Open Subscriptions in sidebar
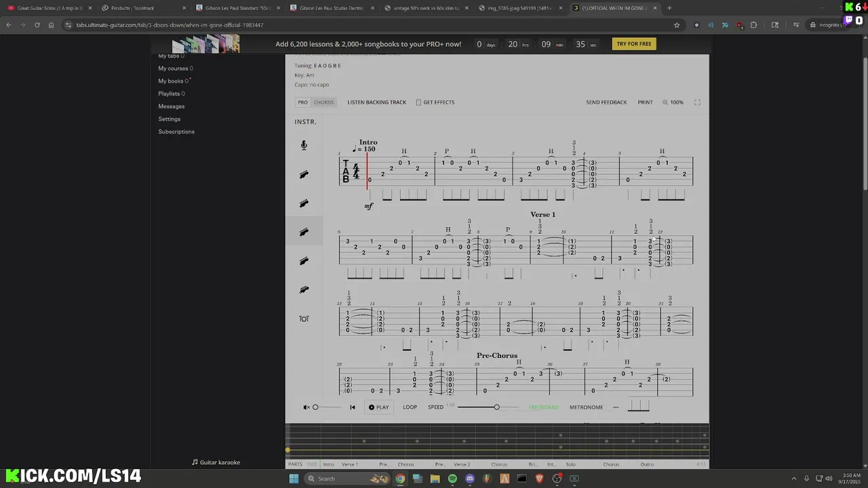The height and width of the screenshot is (488, 868). tap(176, 131)
